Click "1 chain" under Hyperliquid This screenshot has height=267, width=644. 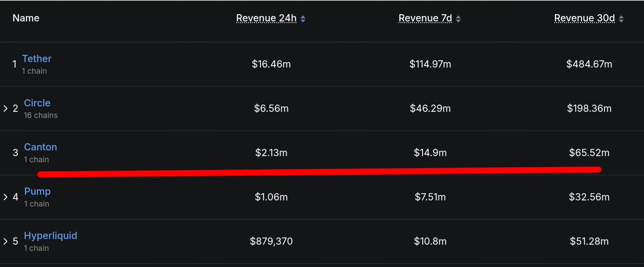(x=36, y=248)
